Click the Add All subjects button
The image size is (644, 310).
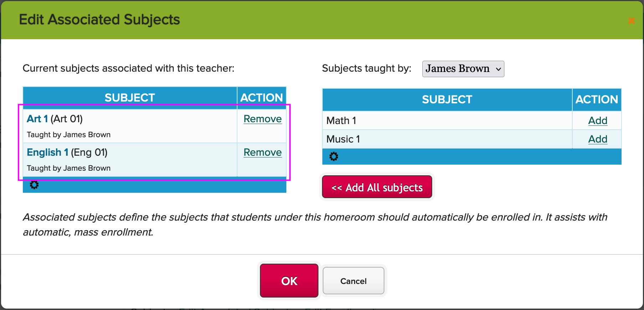coord(377,187)
